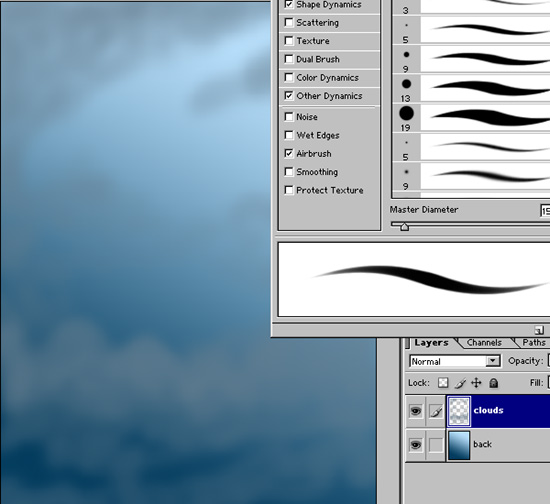Switch to the Channels tab
This screenshot has width=550, height=504.
click(x=484, y=342)
